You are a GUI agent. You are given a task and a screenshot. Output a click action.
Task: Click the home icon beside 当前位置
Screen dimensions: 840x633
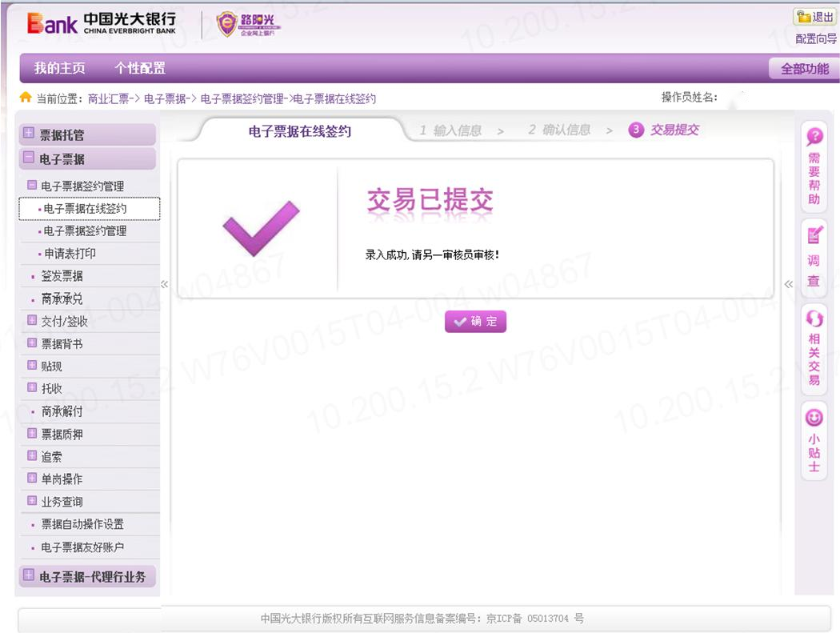[25, 97]
